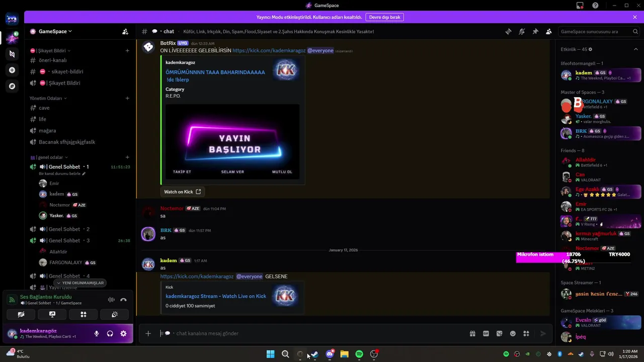Open the Discover servers compass icon

tap(12, 86)
